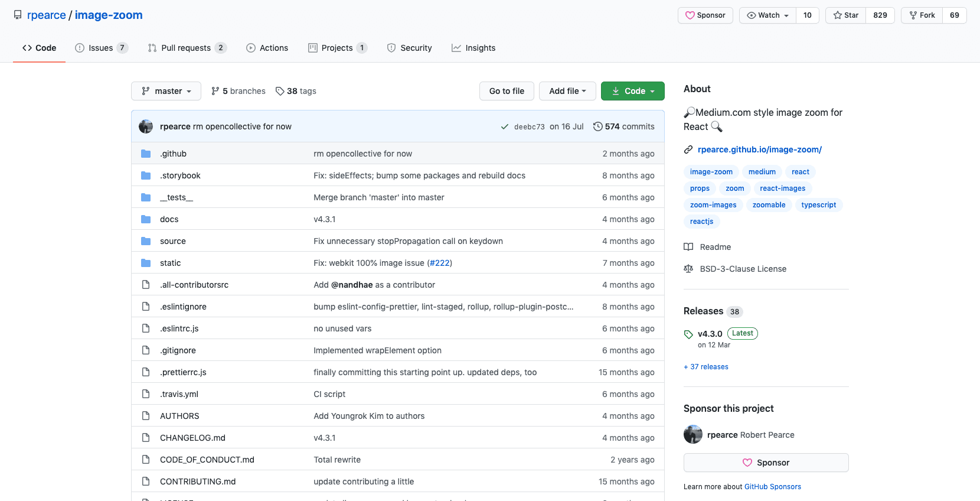Go to the Actions tab

[x=267, y=48]
